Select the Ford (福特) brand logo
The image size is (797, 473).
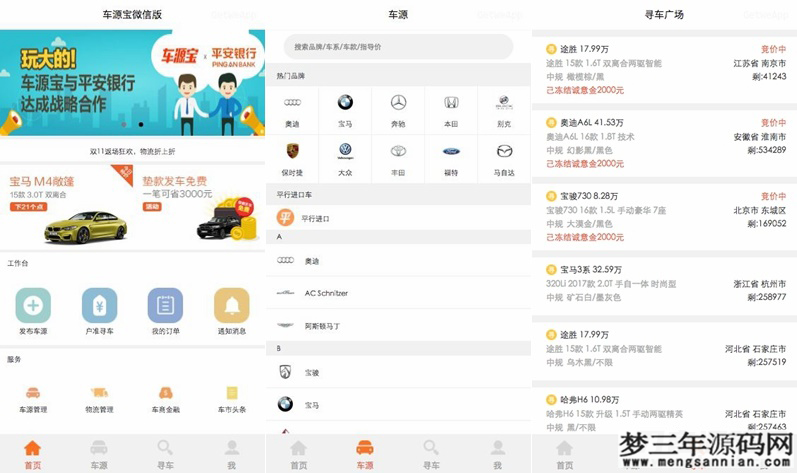[x=451, y=151]
